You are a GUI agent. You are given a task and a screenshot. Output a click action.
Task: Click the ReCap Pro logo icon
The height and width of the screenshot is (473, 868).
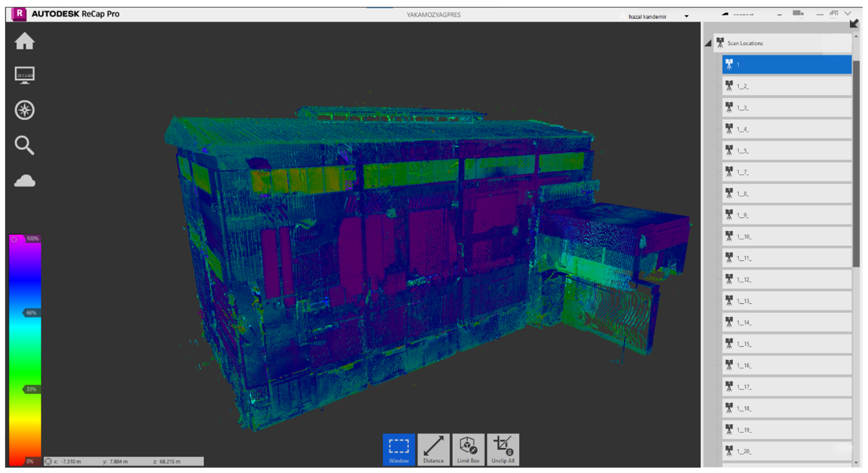point(19,14)
